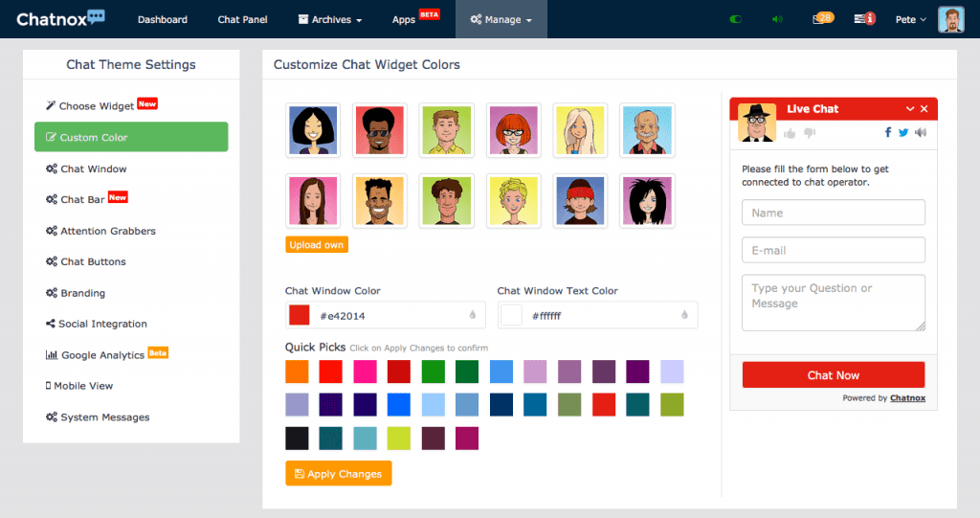The height and width of the screenshot is (518, 980).
Task: Open the Powered by Chatnox link
Action: click(907, 398)
